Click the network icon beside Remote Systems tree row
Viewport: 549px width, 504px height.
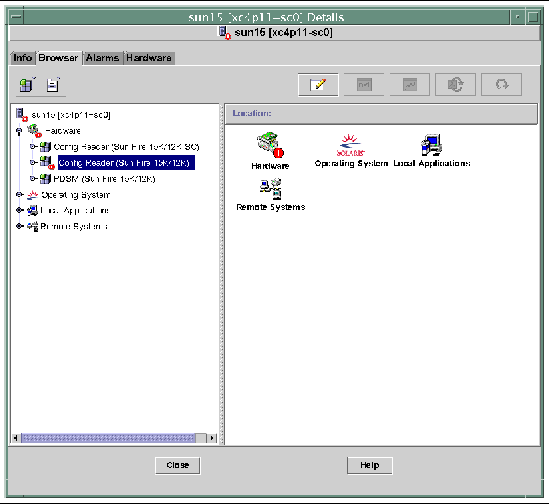click(33, 227)
